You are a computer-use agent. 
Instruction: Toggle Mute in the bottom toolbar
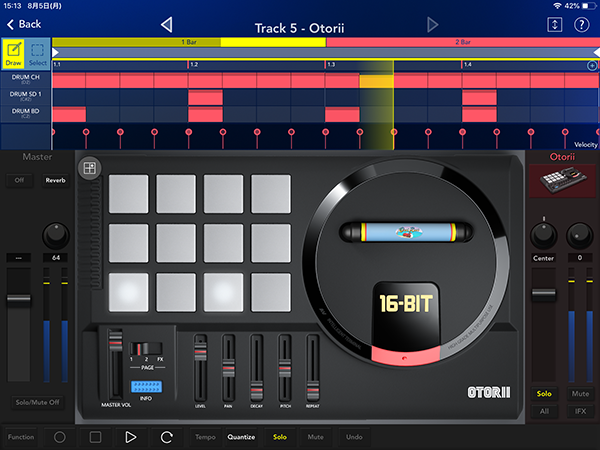point(315,437)
